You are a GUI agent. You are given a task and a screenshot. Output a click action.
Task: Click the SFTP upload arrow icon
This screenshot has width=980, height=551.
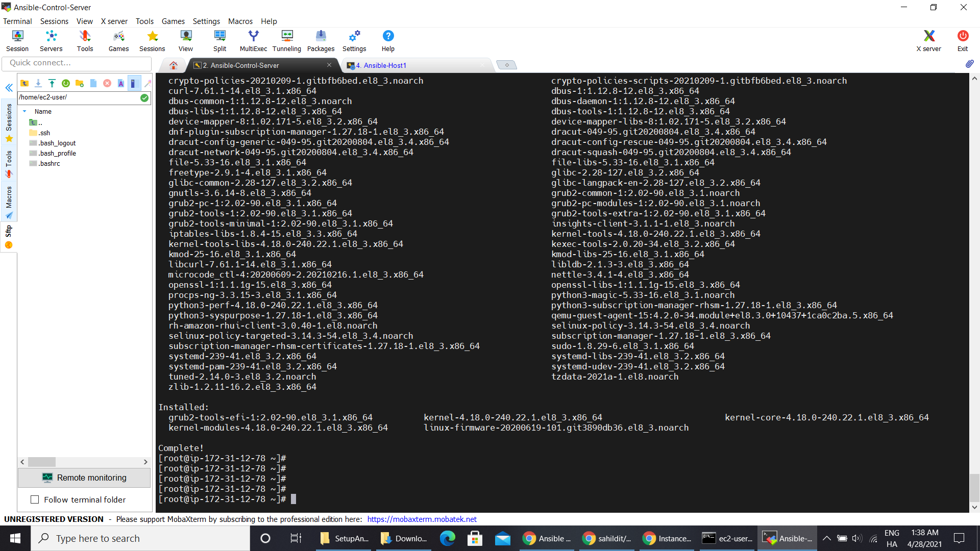(x=52, y=83)
